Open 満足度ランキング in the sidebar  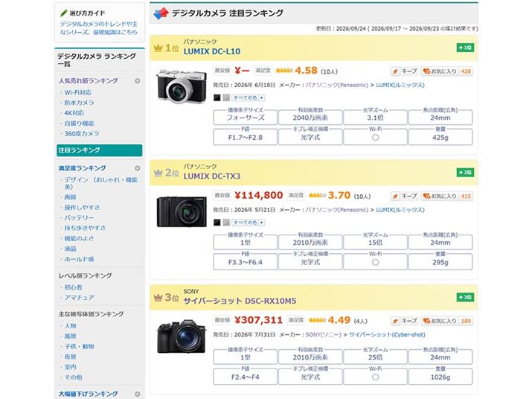pos(82,168)
